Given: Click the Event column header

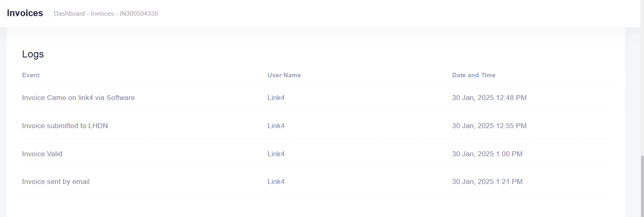Looking at the screenshot, I should tap(31, 75).
